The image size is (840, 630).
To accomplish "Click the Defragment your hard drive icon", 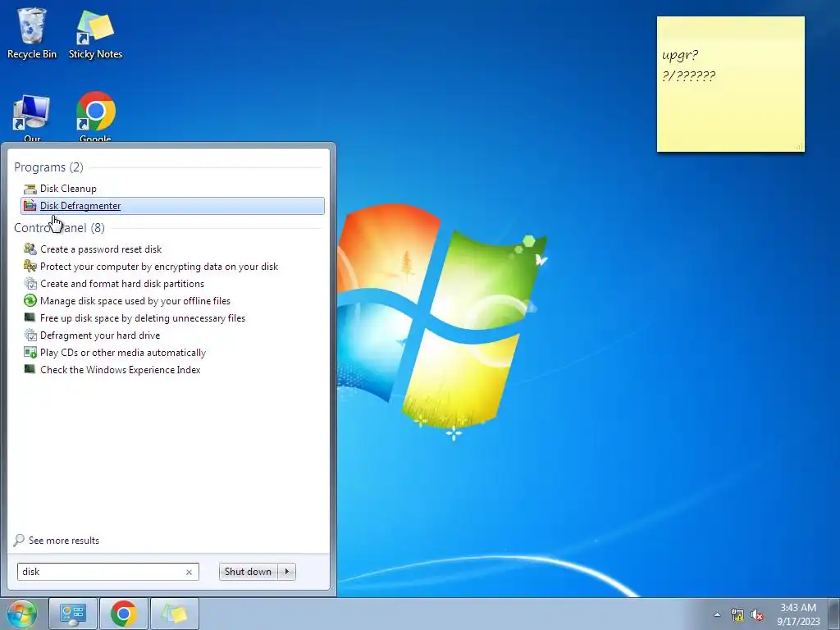I will coord(30,335).
